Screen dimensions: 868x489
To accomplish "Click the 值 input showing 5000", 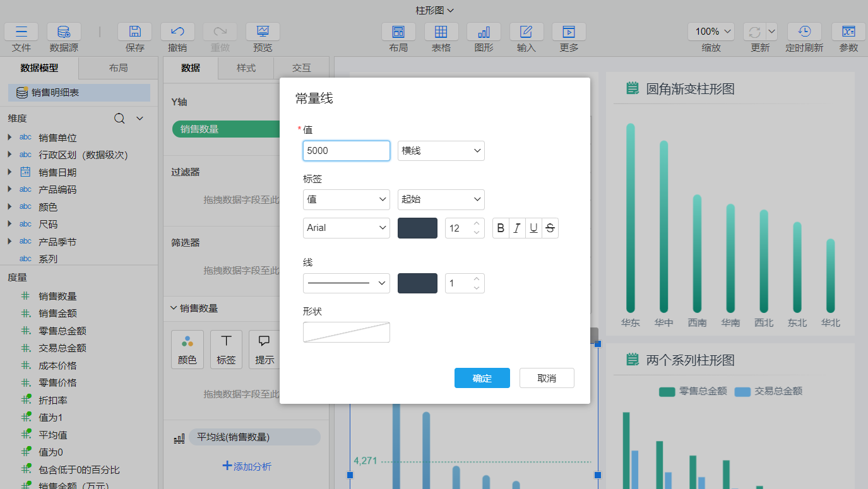I will click(346, 151).
